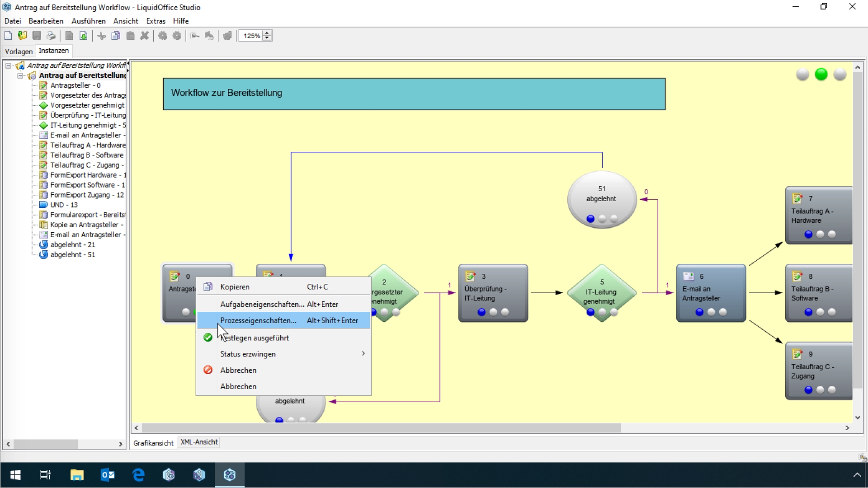Open LiquidOffice app in Windows taskbar
This screenshot has height=488, width=868.
point(229,475)
